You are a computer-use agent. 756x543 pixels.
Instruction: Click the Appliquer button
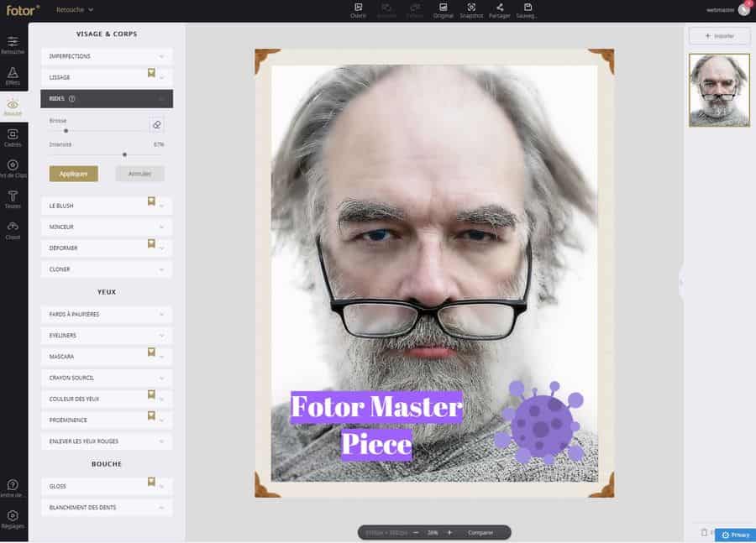(x=74, y=174)
